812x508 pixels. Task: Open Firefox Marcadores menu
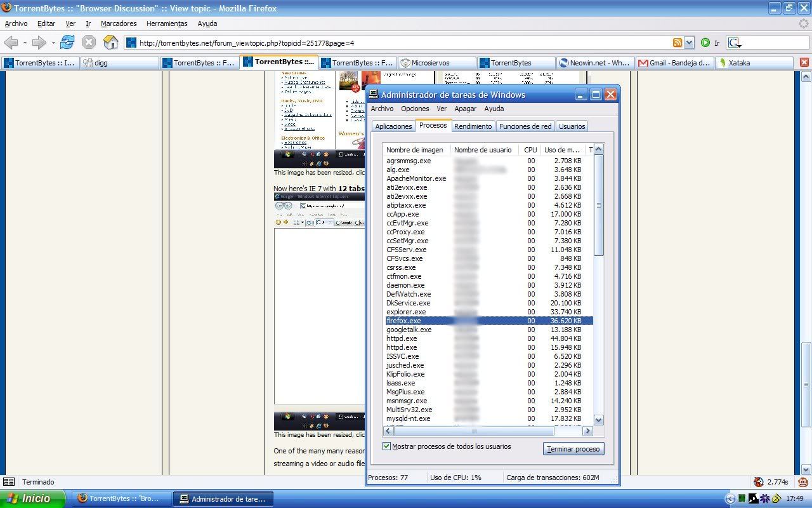coord(119,23)
